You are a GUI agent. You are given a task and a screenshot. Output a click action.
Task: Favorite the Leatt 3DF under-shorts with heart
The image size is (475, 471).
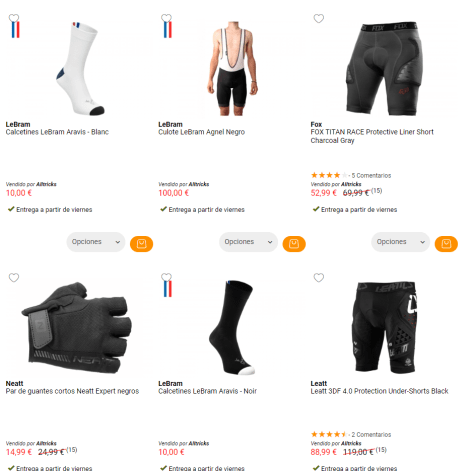tap(319, 277)
